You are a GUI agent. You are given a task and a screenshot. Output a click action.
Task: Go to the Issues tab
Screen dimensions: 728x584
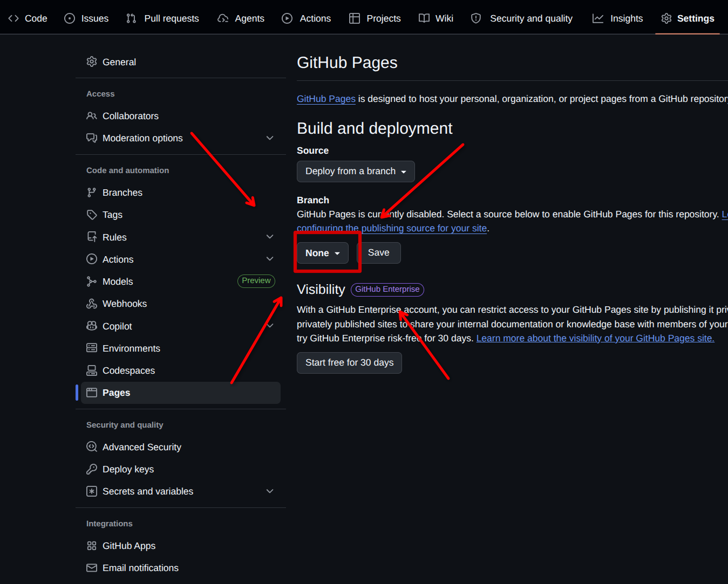coord(86,18)
